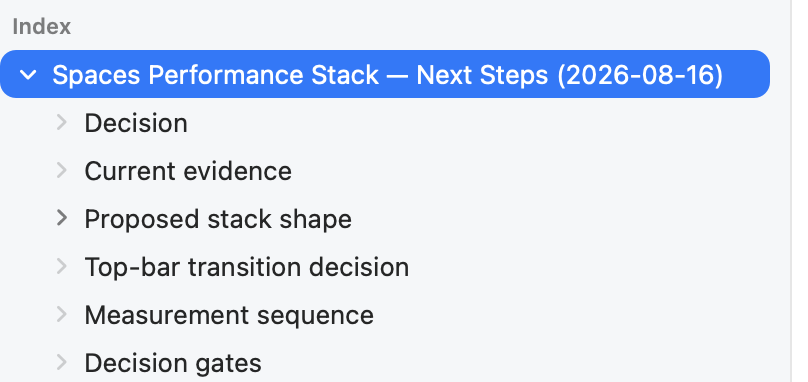Click the (2026-08-16) date in the highlighted title
This screenshot has width=808, height=382.
(x=640, y=75)
